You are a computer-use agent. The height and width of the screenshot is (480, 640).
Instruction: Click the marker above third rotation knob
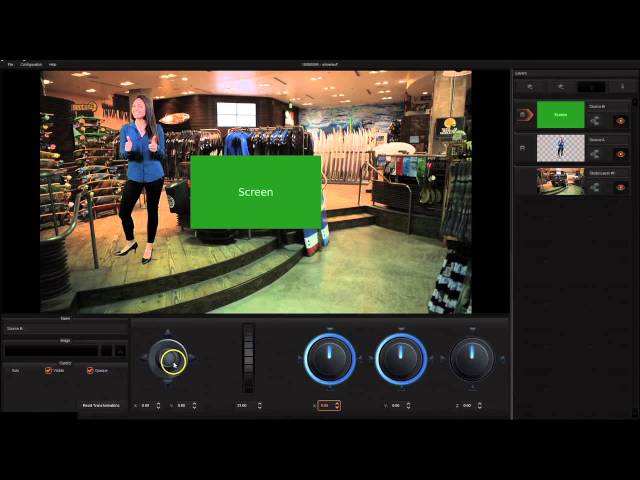(x=472, y=328)
